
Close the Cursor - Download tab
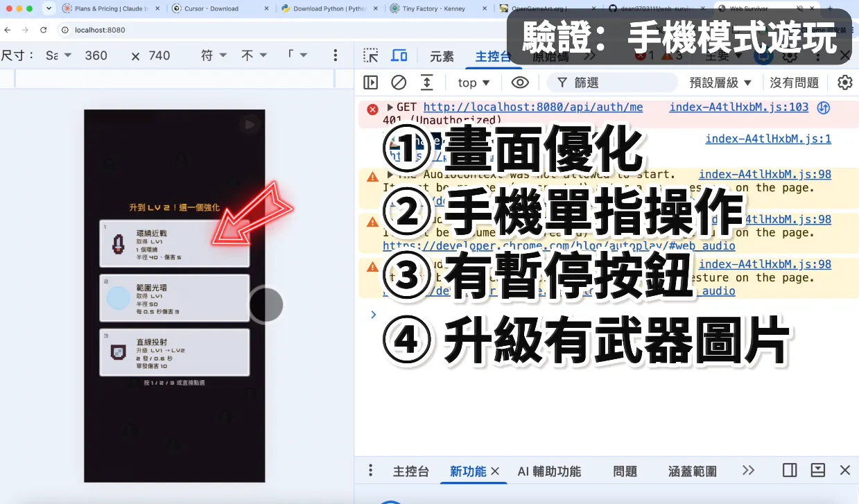(266, 8)
